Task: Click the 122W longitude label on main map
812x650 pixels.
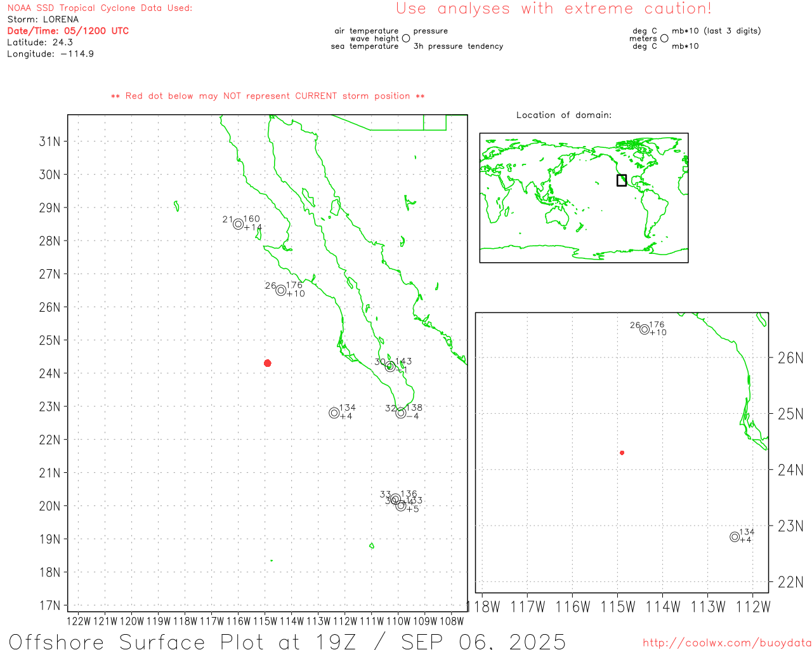Action: (x=79, y=621)
